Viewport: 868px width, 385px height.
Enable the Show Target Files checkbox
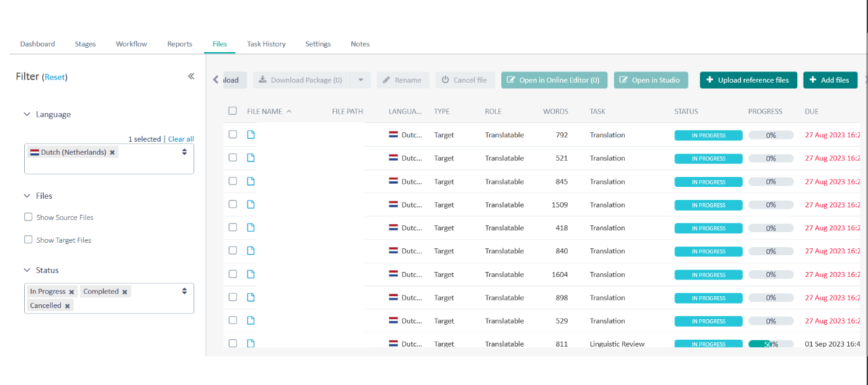[x=28, y=240]
